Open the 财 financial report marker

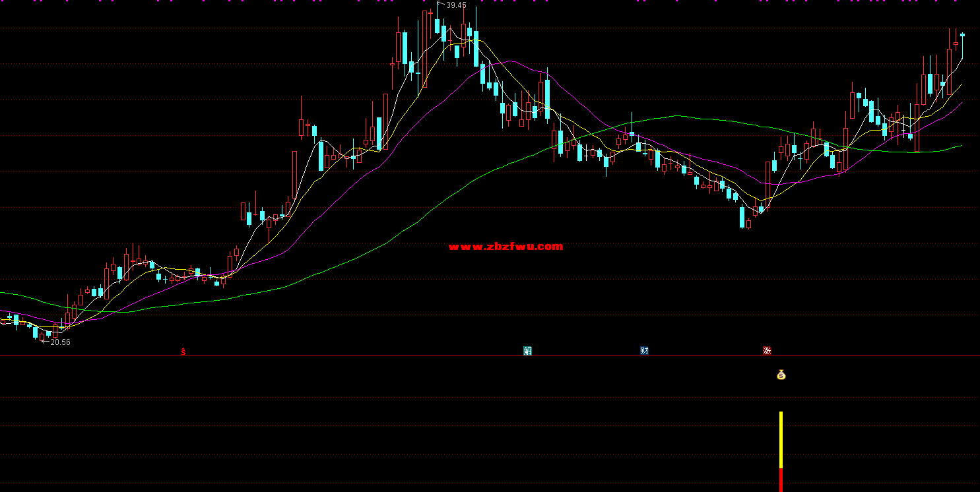644,351
